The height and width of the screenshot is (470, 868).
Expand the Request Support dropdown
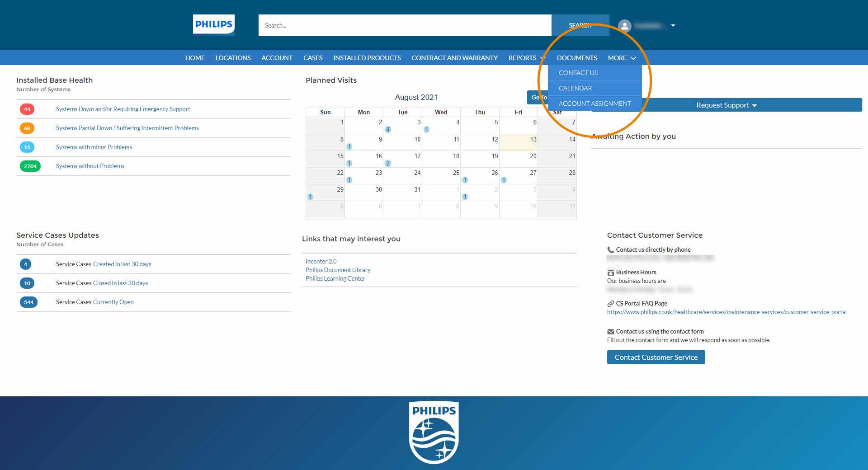(x=726, y=105)
